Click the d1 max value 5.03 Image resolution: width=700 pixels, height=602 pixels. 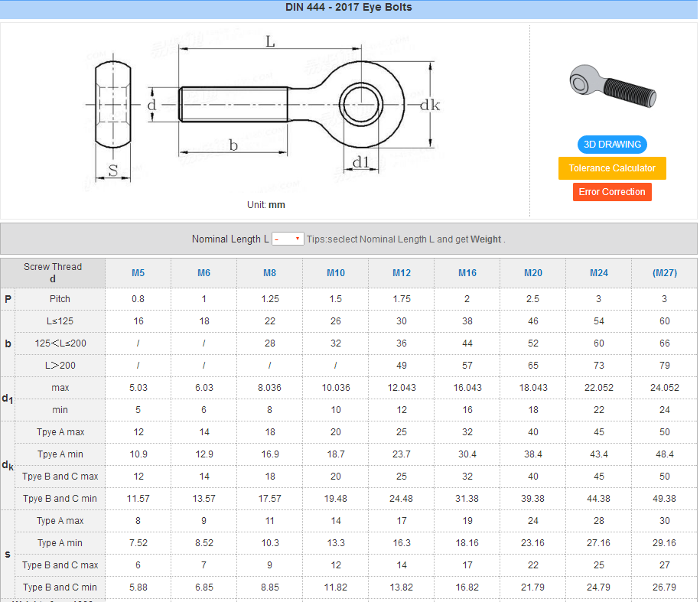[x=138, y=388]
